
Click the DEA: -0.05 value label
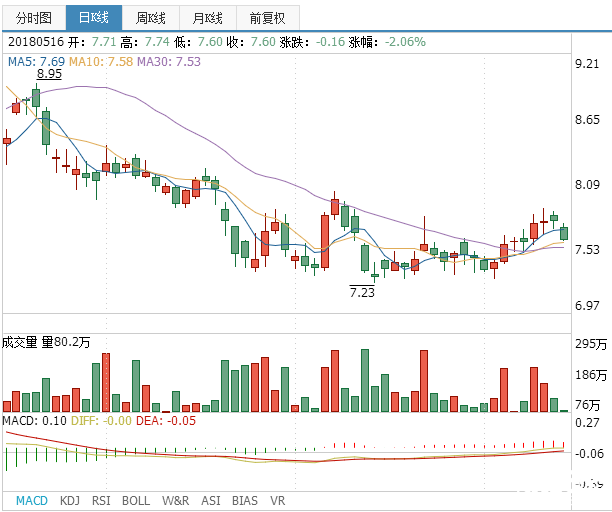tap(166, 421)
